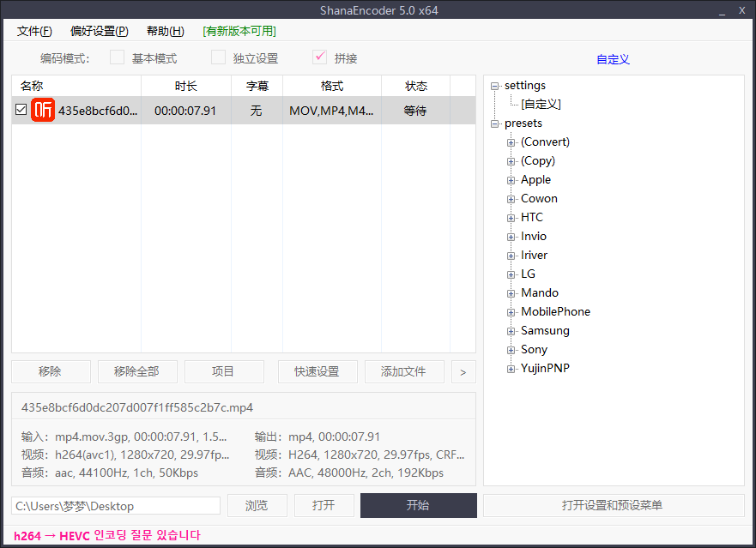Click the 等待 status cell
Viewport: 756px width, 548px height.
coord(415,111)
